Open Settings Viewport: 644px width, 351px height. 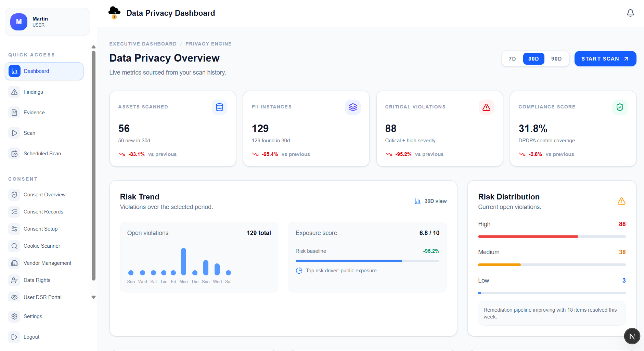pos(44,316)
